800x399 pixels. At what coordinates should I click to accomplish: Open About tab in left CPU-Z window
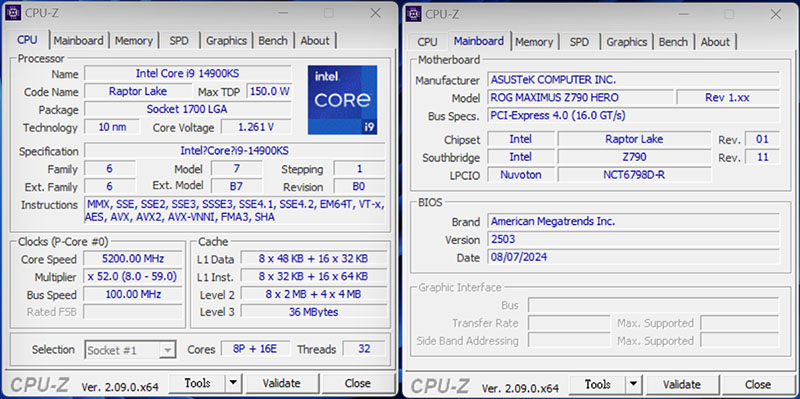[315, 40]
